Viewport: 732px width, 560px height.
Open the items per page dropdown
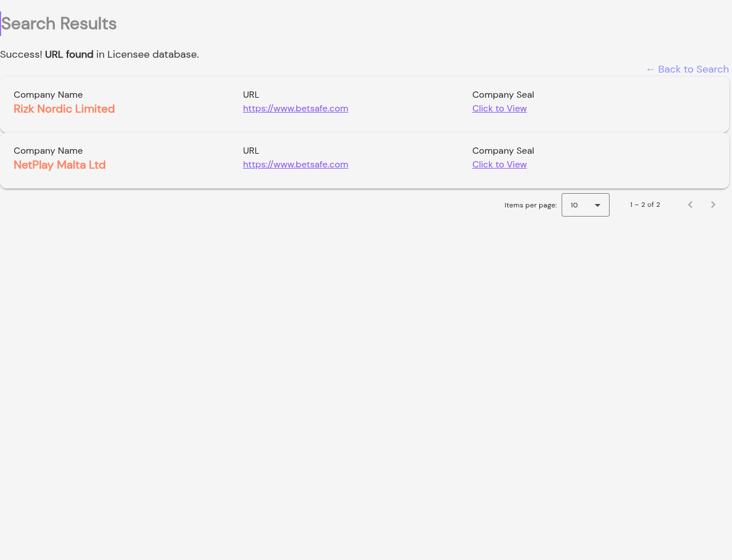tap(586, 205)
